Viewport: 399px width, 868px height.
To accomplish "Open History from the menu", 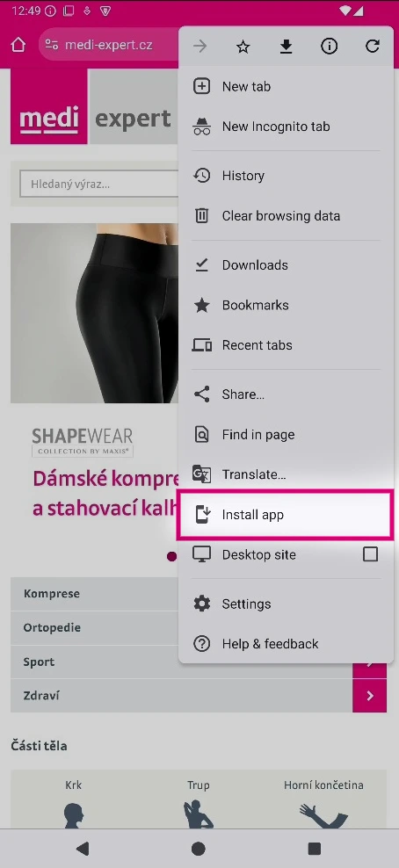I will 286,176.
